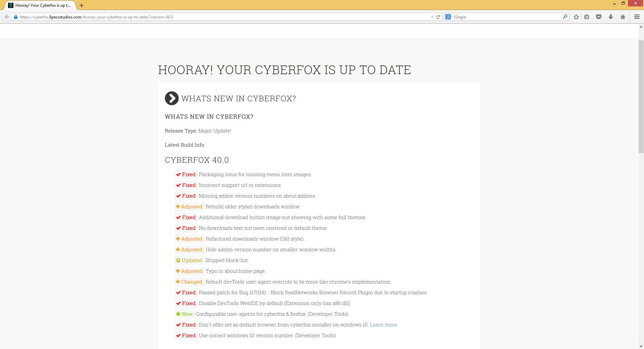Image resolution: width=644 pixels, height=349 pixels.
Task: Show bookmarks list icon
Action: click(x=587, y=17)
